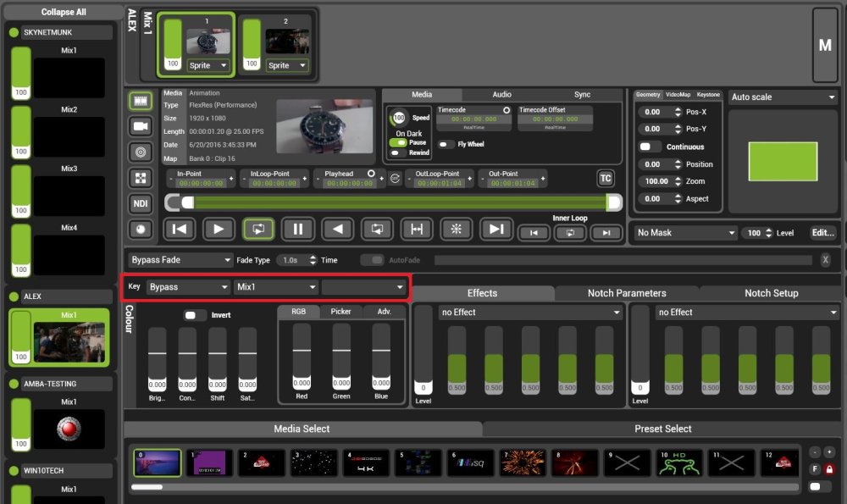Switch to the Sync tab

click(583, 95)
